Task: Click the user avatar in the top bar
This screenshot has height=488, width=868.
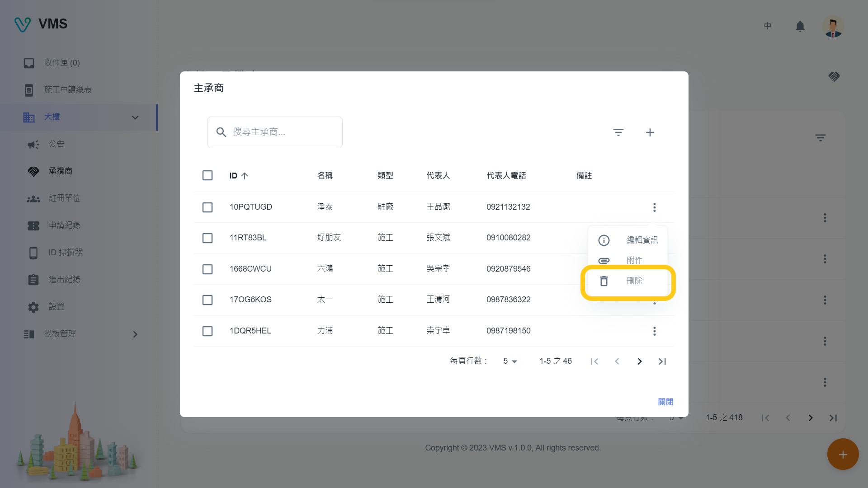Action: (x=833, y=27)
